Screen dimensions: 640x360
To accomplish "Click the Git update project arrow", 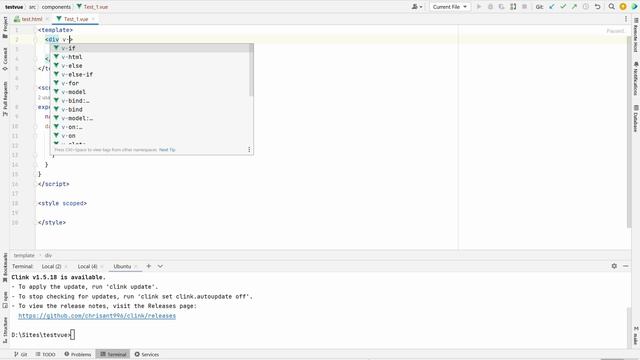I will (x=552, y=7).
